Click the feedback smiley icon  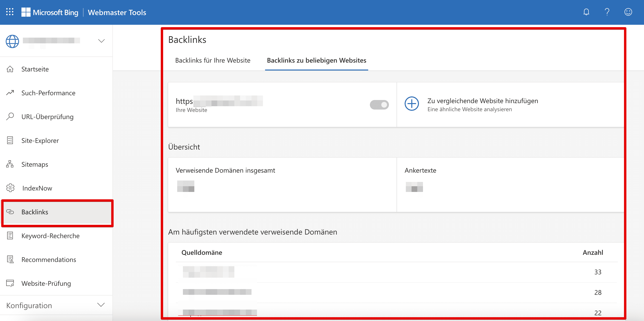(x=628, y=12)
